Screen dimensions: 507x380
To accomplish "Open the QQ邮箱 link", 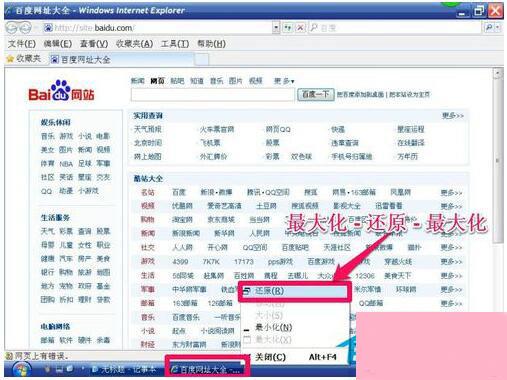I will pos(371,303).
